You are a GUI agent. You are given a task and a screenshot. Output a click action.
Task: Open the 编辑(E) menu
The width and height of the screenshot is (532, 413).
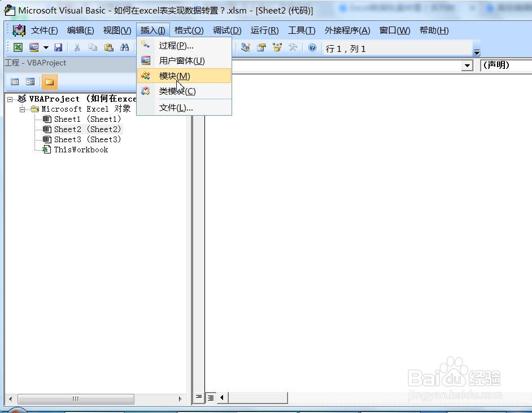80,30
